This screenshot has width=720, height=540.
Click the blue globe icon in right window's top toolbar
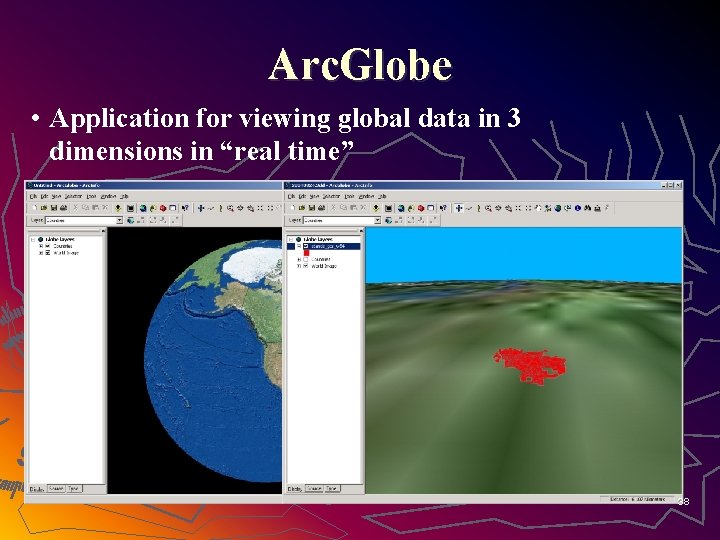(x=401, y=208)
